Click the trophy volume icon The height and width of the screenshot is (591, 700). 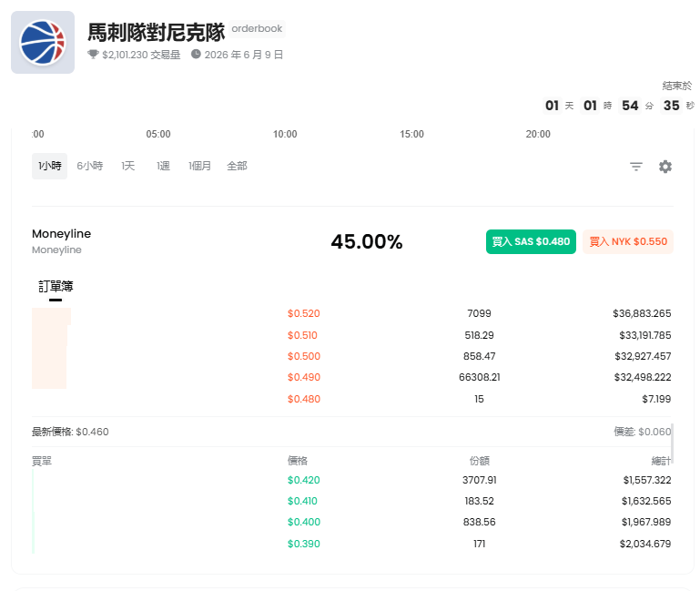coord(93,55)
